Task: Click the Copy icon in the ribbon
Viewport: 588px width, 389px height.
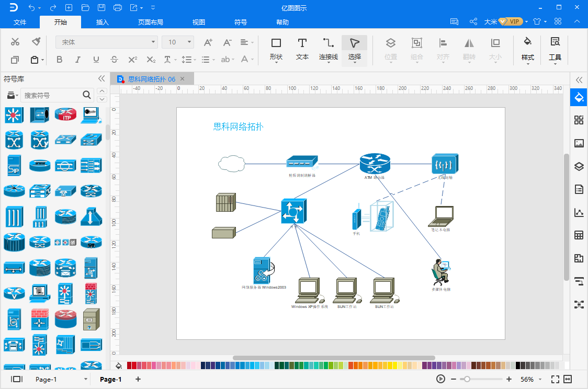Action: point(15,60)
